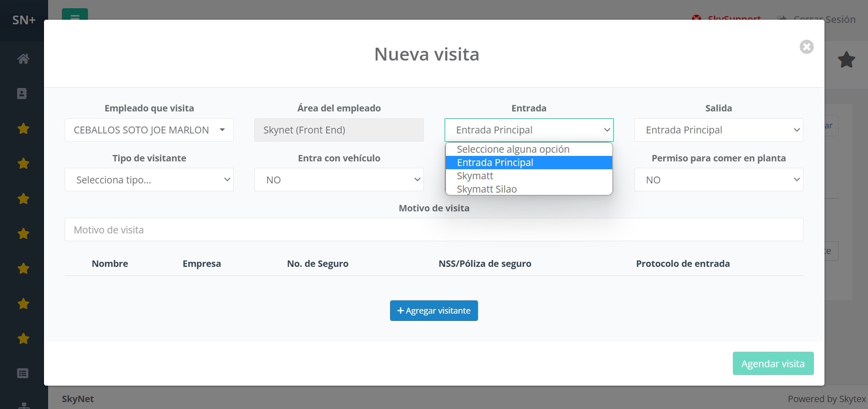Screen dimensions: 868x409
Task: Click the 'Nueva visita' dialog title
Action: [x=427, y=54]
